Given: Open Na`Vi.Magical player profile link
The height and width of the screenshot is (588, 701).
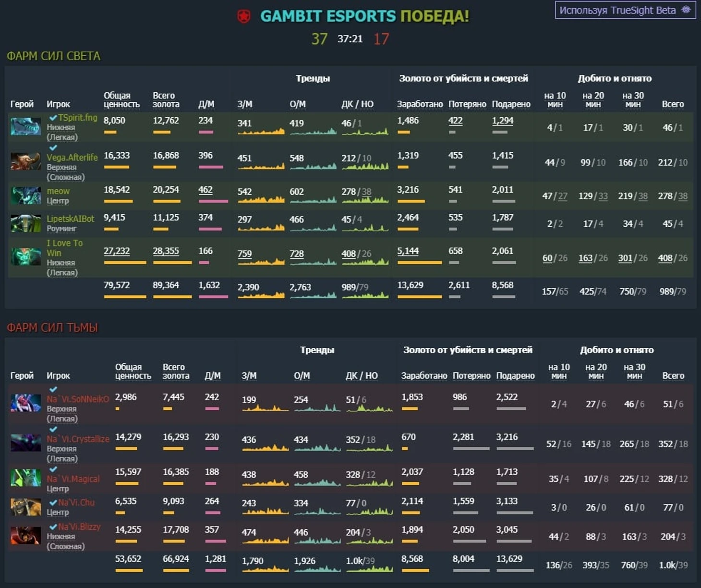Looking at the screenshot, I should coord(73,479).
